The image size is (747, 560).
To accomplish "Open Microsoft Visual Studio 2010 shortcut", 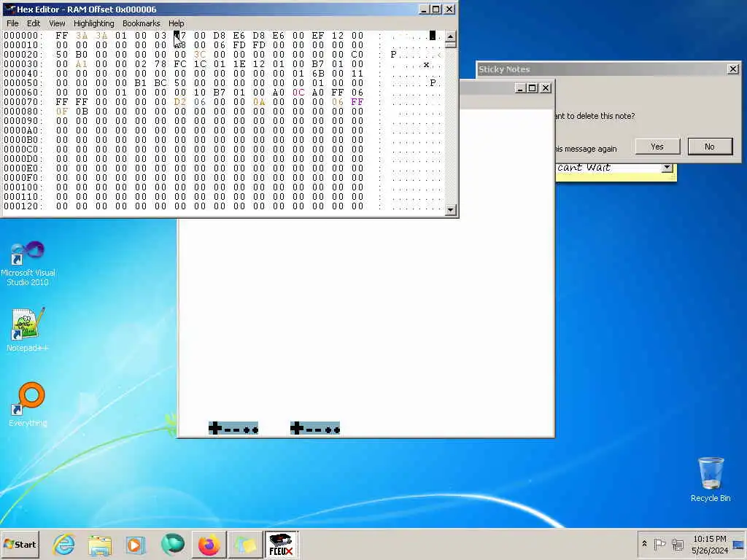I will (28, 263).
